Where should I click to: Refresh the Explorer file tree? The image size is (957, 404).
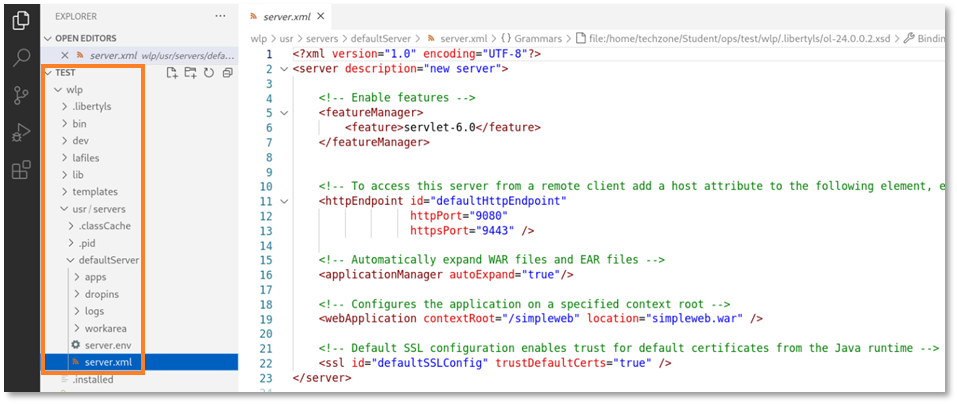208,73
